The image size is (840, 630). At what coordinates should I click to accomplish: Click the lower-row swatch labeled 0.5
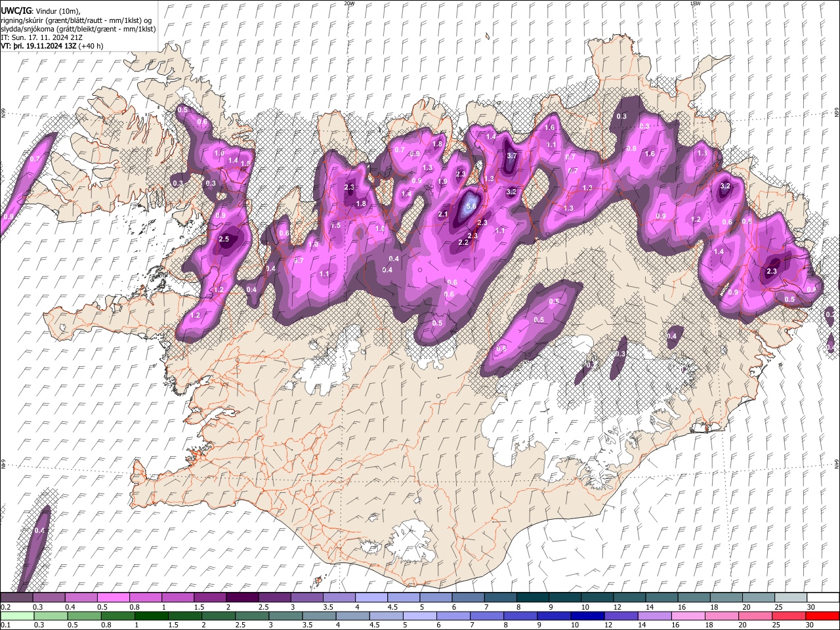84,616
